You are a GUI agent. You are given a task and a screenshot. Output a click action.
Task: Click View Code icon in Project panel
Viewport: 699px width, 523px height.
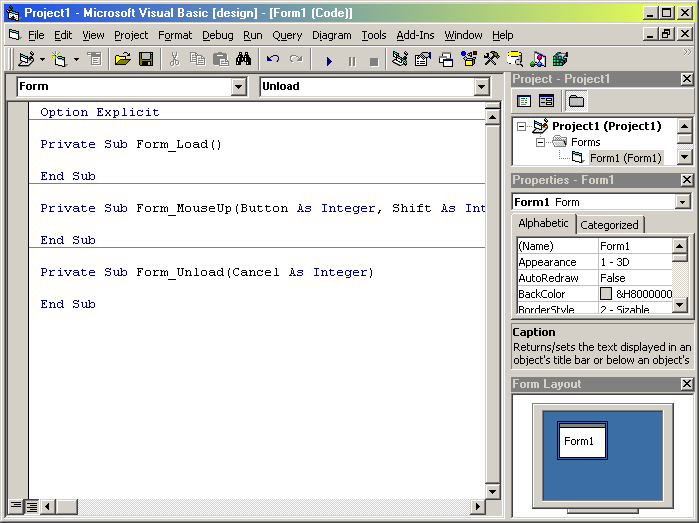click(x=524, y=101)
